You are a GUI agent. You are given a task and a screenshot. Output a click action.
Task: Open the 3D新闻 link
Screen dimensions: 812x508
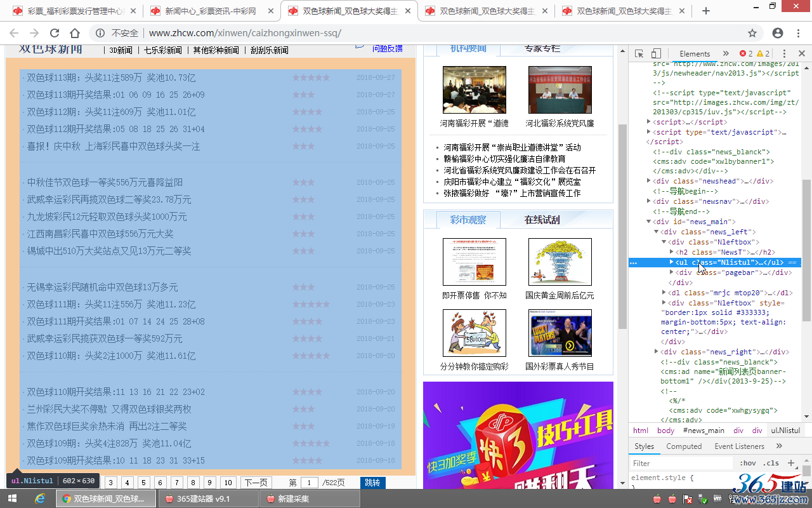coord(121,50)
